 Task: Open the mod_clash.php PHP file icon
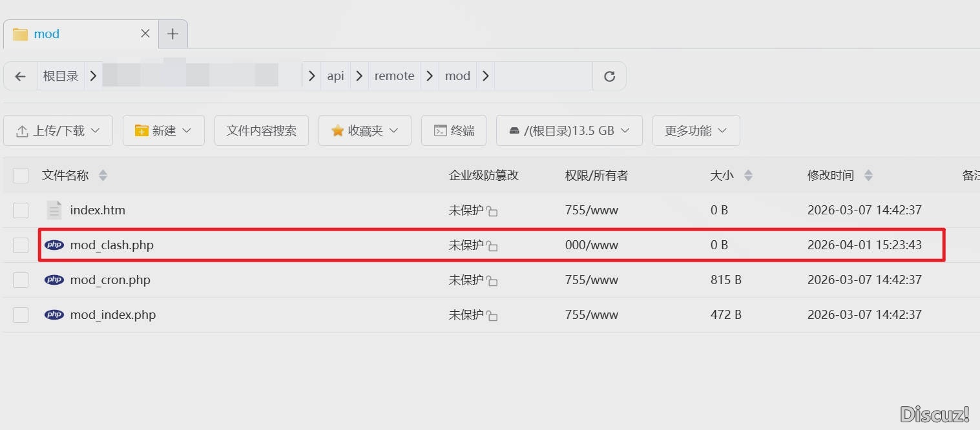(x=54, y=245)
